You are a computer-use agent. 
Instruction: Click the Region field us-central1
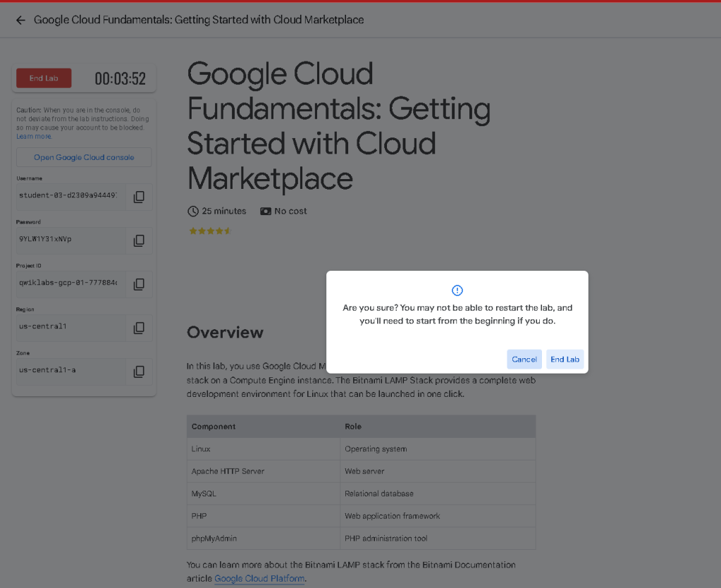click(x=71, y=328)
